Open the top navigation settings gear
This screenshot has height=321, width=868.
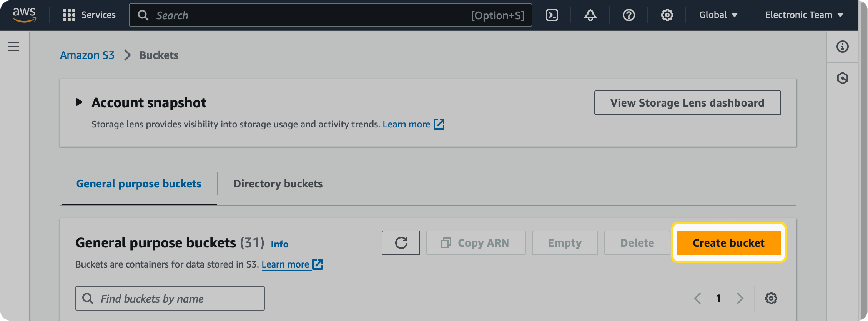pyautogui.click(x=667, y=15)
